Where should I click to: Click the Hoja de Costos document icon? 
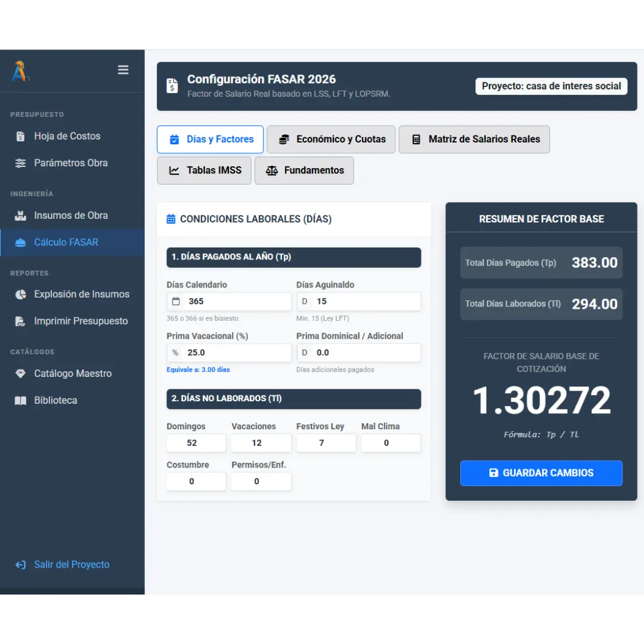point(20,137)
